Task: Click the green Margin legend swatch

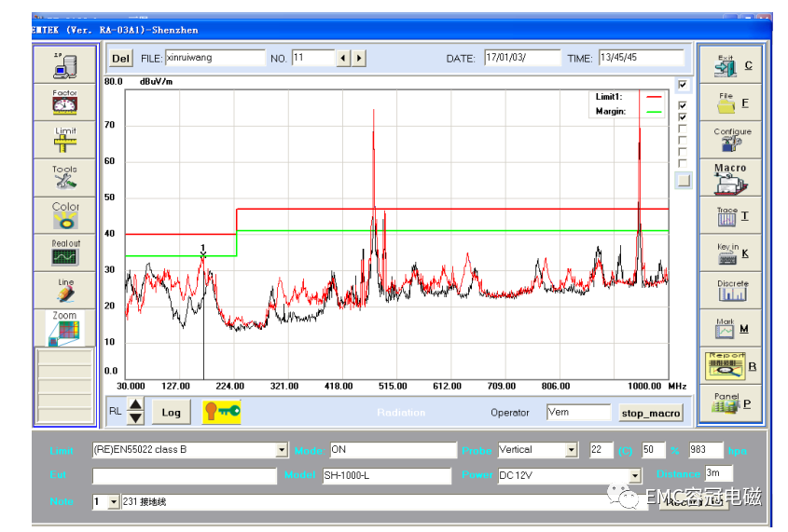Action: point(654,112)
